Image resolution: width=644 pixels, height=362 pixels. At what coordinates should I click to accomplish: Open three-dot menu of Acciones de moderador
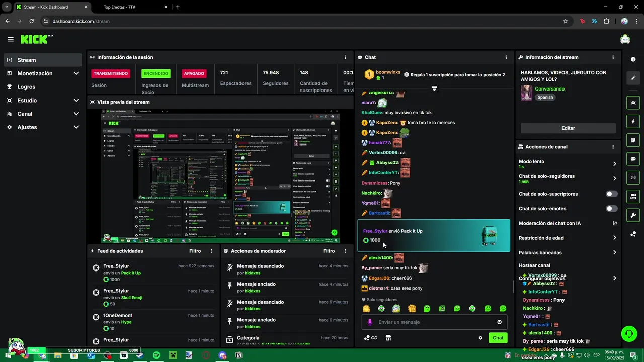[345, 251]
